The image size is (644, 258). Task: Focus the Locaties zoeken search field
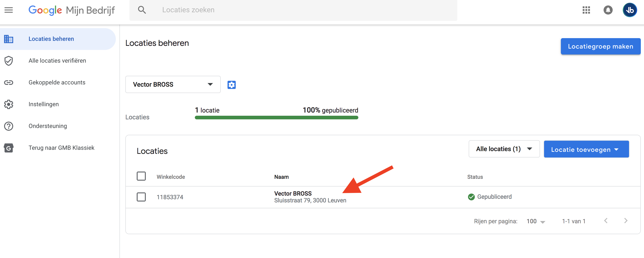pos(300,10)
